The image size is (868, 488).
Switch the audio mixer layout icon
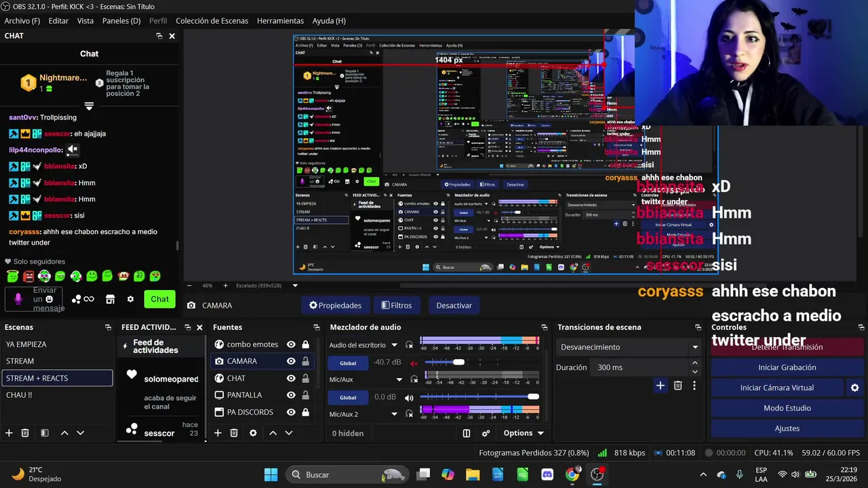467,433
